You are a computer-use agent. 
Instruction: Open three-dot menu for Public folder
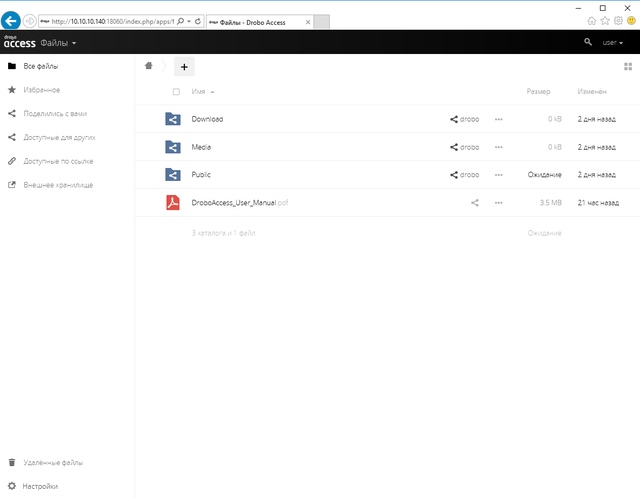point(498,175)
